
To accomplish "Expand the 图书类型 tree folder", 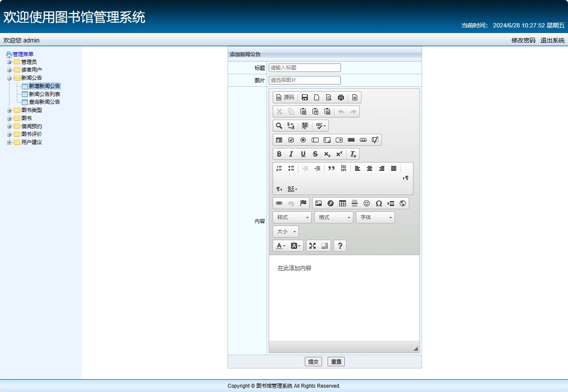I will click(9, 110).
